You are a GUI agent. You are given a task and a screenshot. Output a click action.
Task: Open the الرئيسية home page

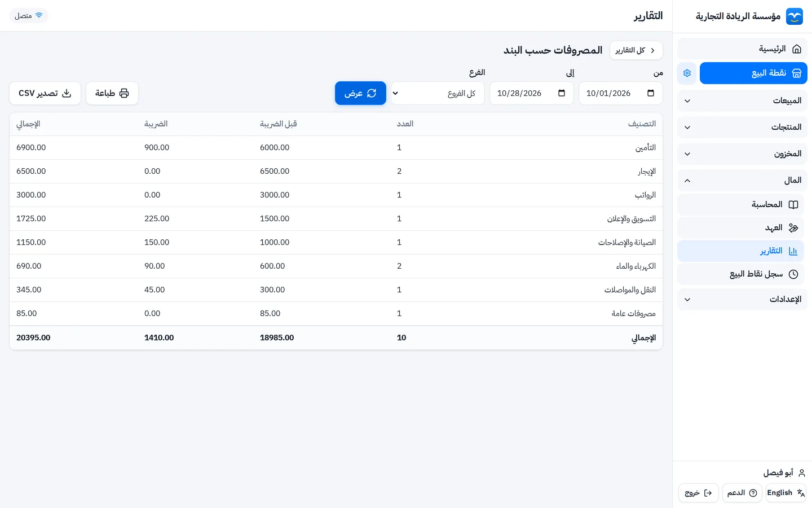point(742,49)
